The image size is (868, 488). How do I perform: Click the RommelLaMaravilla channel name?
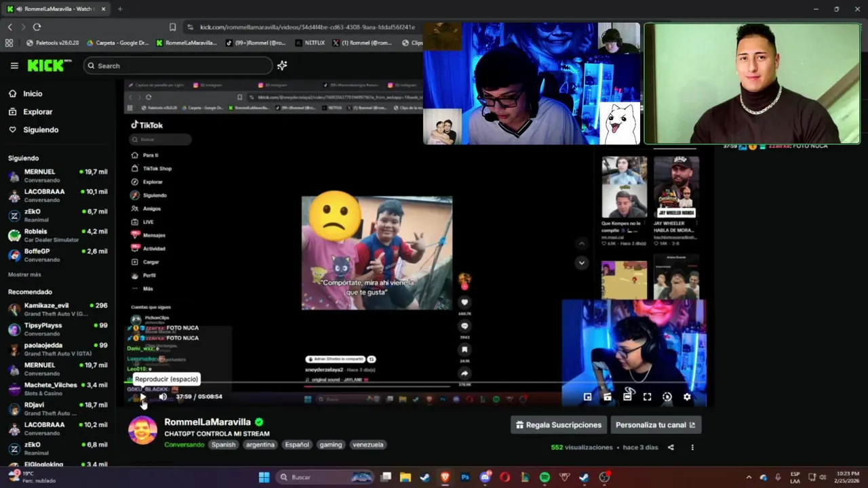click(x=208, y=422)
